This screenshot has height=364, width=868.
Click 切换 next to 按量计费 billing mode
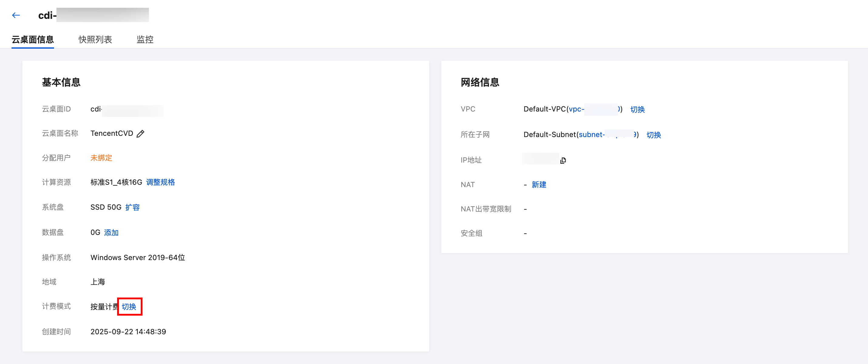click(129, 306)
